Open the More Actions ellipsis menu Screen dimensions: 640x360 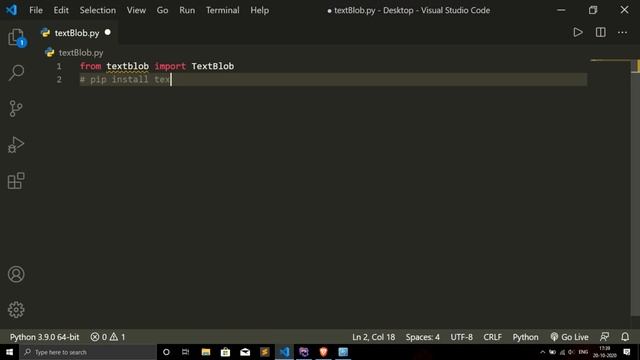622,32
